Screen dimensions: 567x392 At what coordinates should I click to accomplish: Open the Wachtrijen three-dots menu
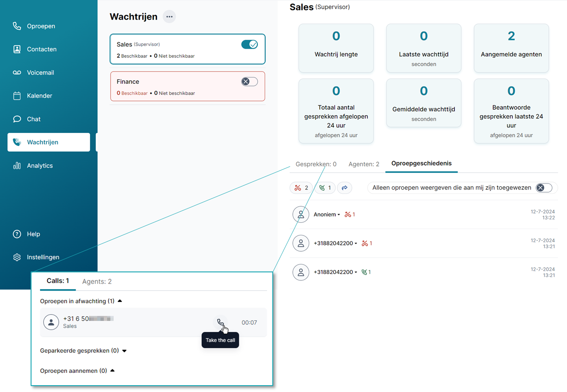169,17
